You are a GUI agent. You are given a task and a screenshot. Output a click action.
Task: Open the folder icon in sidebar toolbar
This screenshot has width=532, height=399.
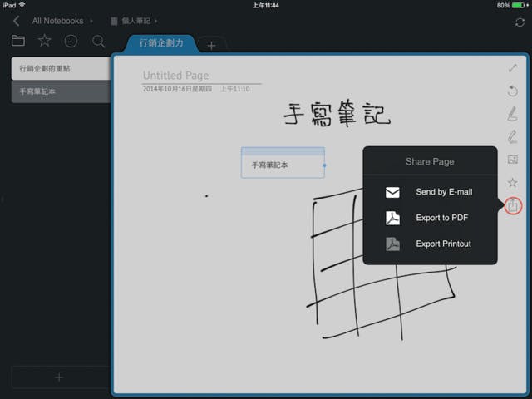tap(18, 41)
